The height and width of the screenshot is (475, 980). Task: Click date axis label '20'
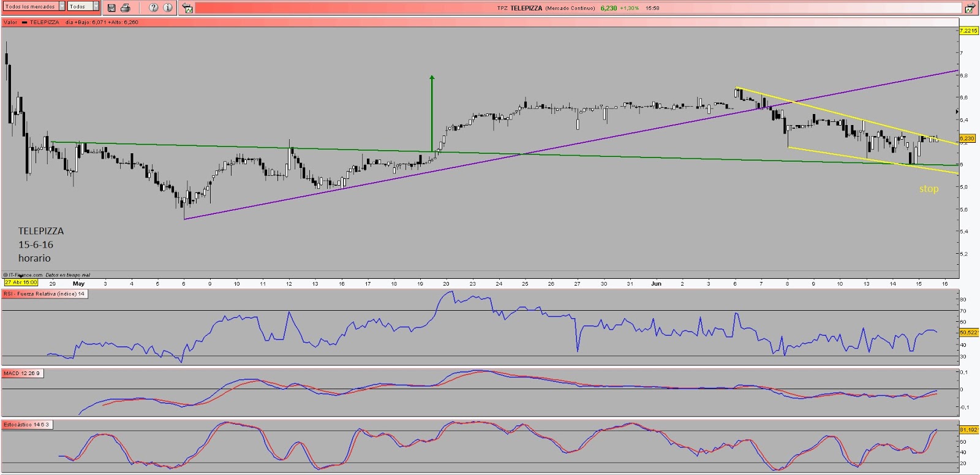coord(446,284)
